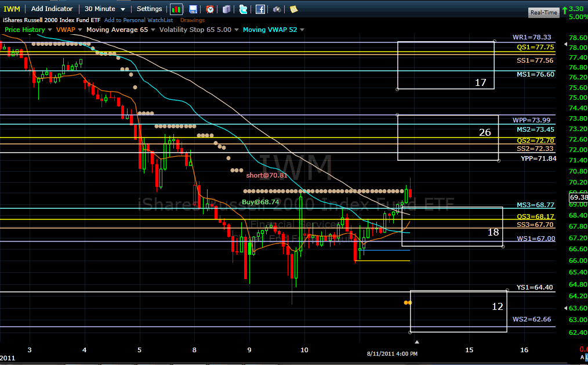Click the IWM ticker symbol
588x365 pixels.
click(x=12, y=9)
